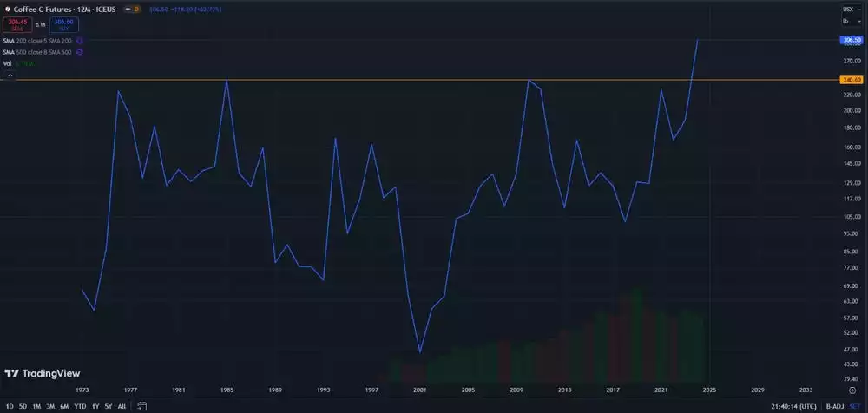Click the 306.50 current price label
The width and height of the screenshot is (868, 413).
(x=852, y=40)
